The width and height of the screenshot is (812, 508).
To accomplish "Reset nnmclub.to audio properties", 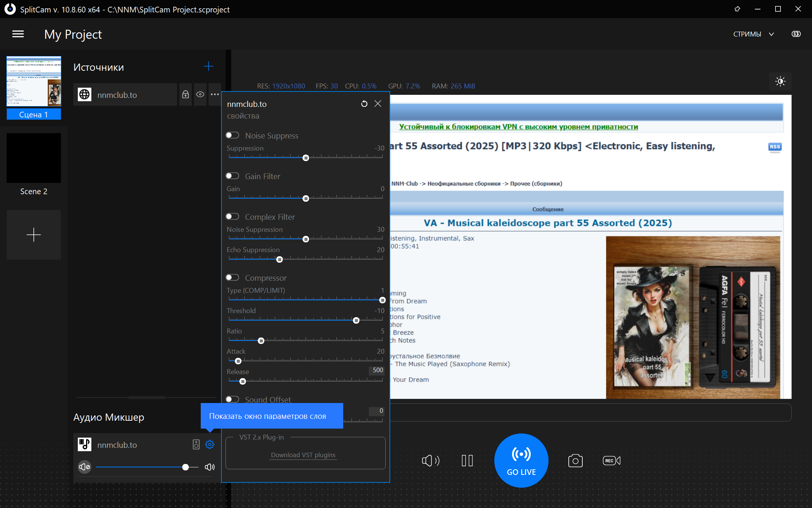I will (364, 104).
